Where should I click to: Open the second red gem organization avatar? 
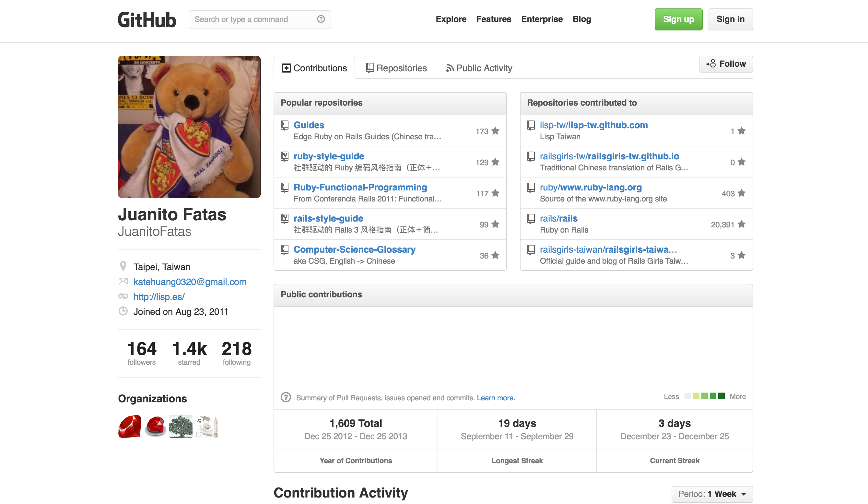coord(155,426)
